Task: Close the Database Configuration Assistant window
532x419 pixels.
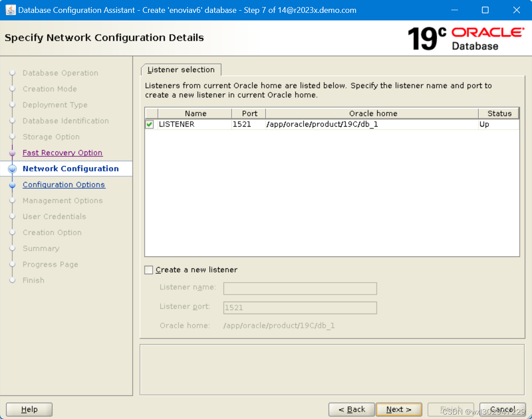Action: coord(516,10)
